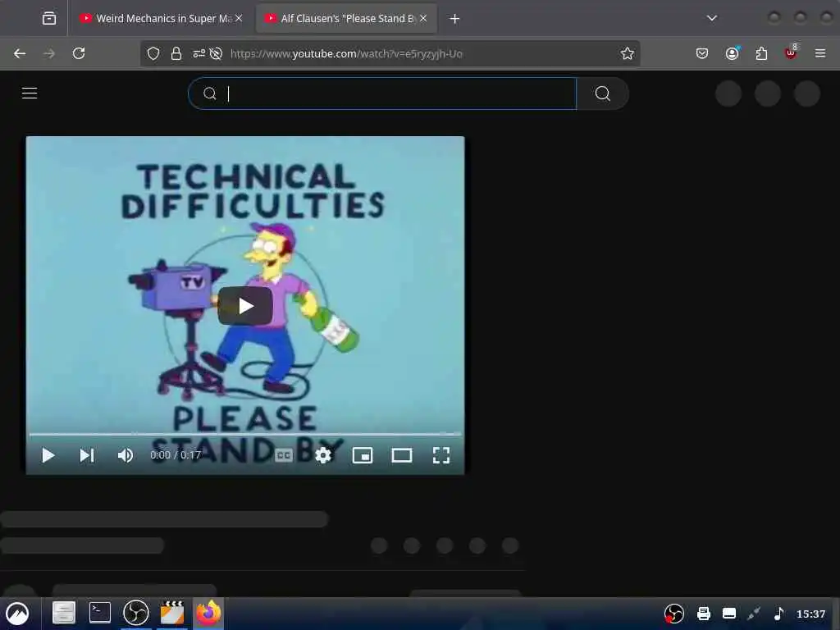Switch to theater mode view
The image size is (840, 630).
(402, 455)
